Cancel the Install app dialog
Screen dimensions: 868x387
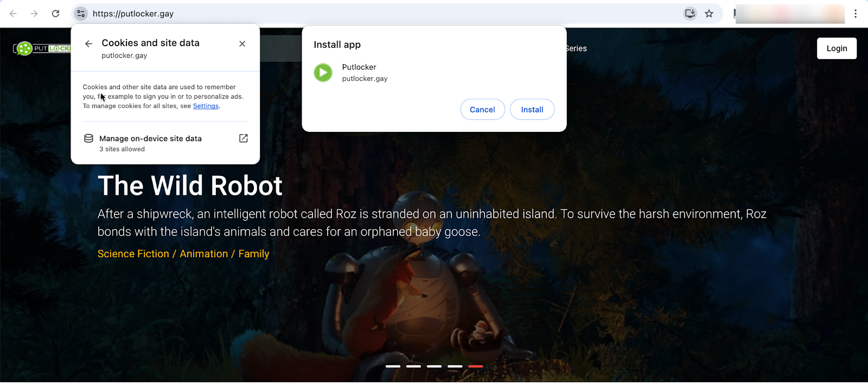pos(482,110)
